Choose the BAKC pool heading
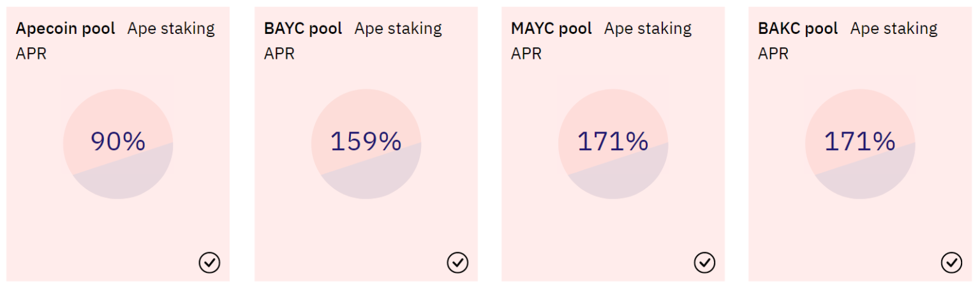 point(798,29)
